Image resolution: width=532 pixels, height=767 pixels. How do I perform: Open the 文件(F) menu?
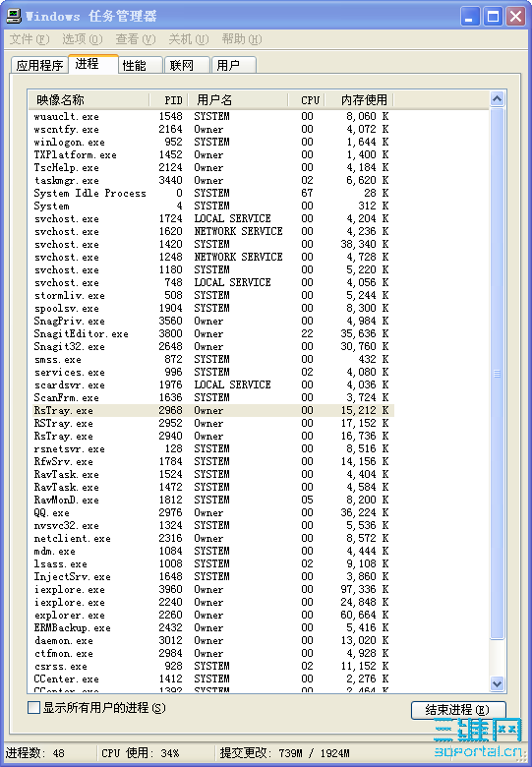30,38
